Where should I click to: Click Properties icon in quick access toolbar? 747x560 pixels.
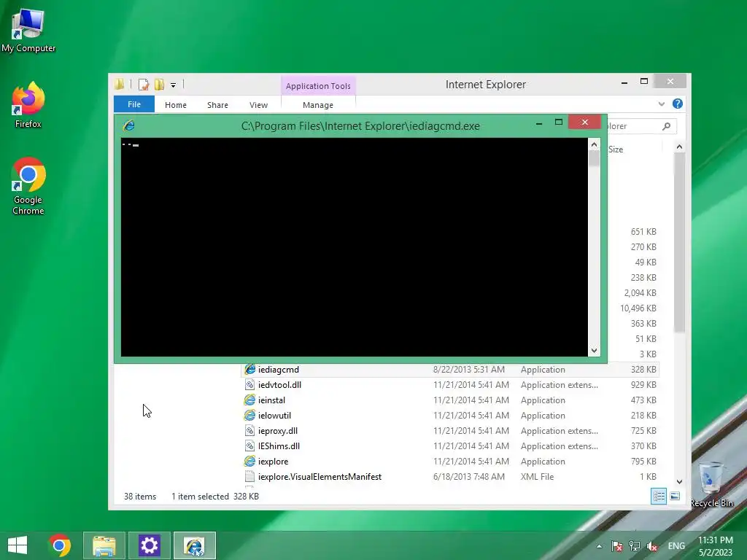144,85
